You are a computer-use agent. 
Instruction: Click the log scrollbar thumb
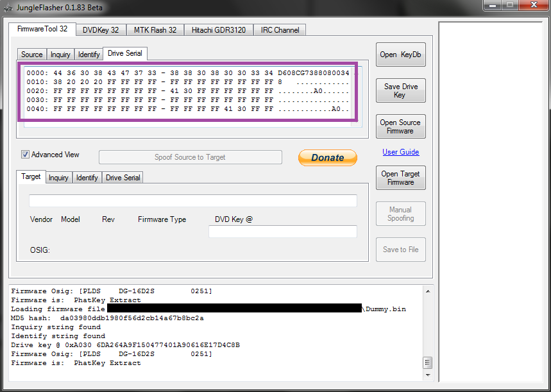[428, 362]
